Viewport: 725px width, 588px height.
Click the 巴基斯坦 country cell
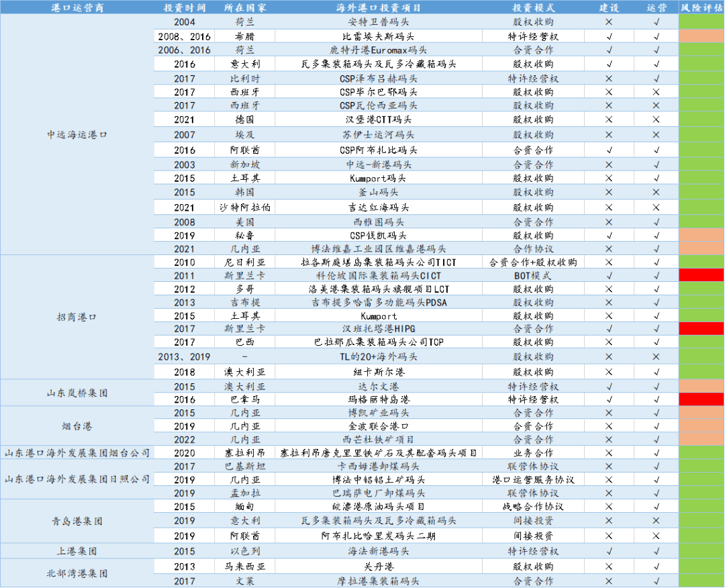(x=245, y=467)
